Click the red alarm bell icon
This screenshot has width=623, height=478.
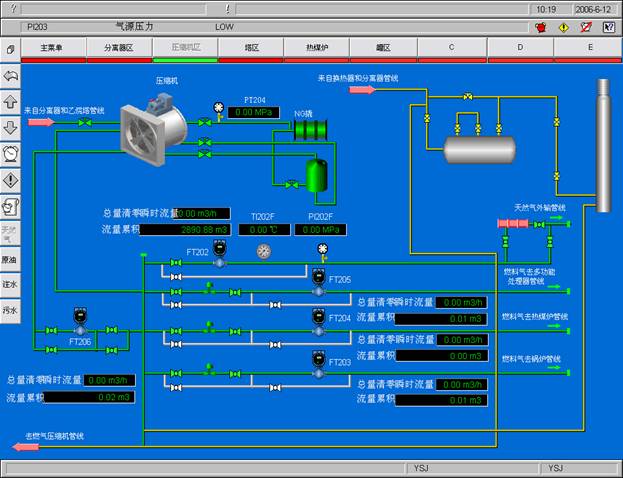(541, 27)
